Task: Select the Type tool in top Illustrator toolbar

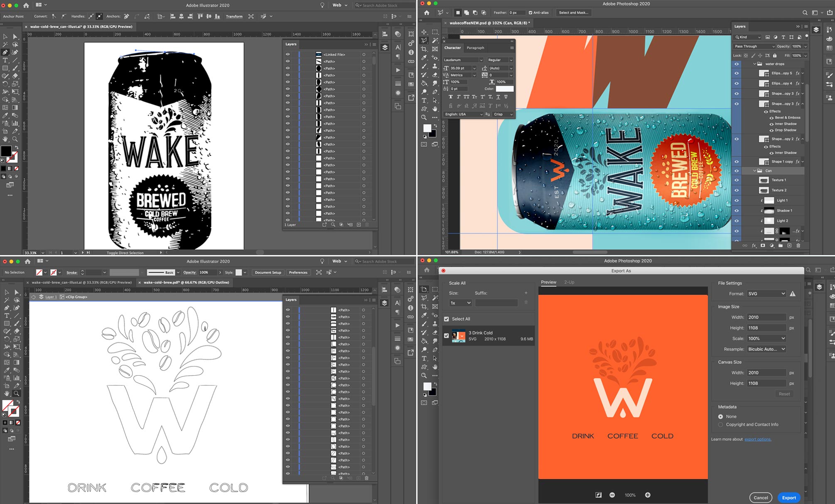Action: point(5,60)
